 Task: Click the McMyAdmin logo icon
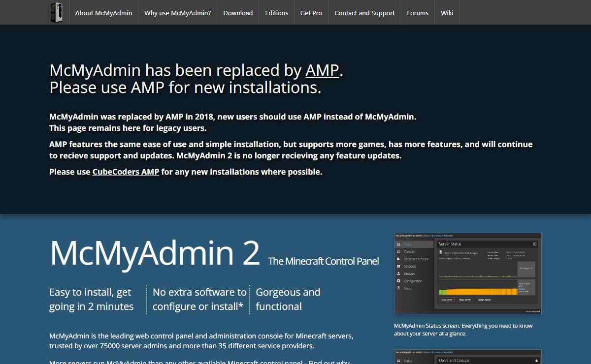pyautogui.click(x=56, y=13)
